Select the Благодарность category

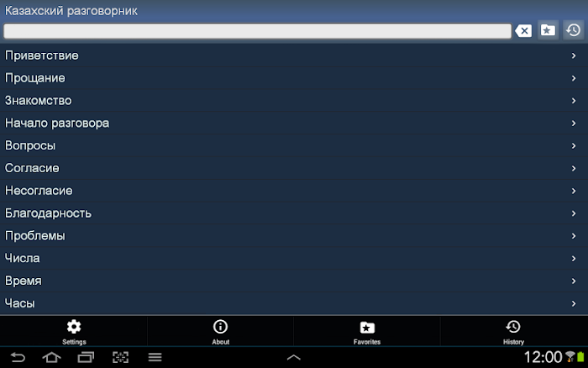click(x=294, y=213)
